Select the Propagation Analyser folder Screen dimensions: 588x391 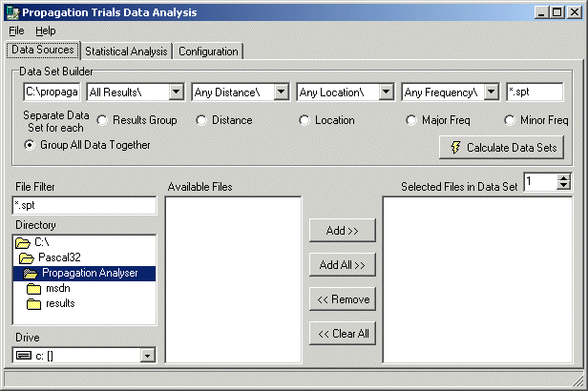click(90, 273)
